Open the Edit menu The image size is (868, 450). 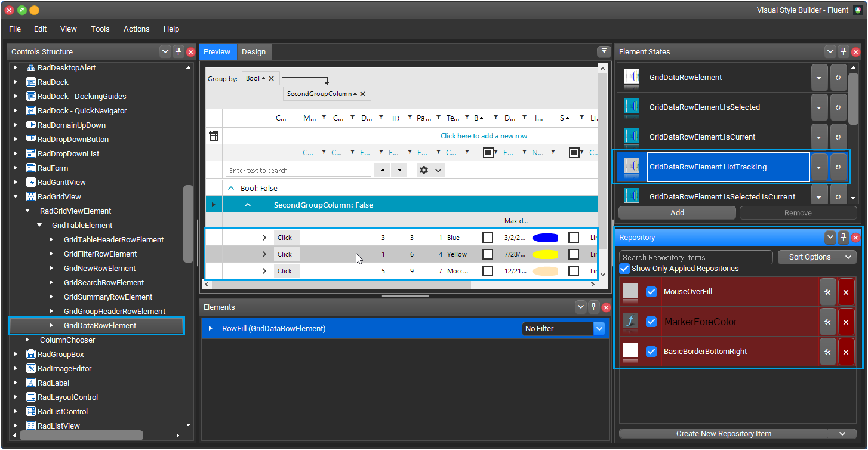click(x=40, y=29)
